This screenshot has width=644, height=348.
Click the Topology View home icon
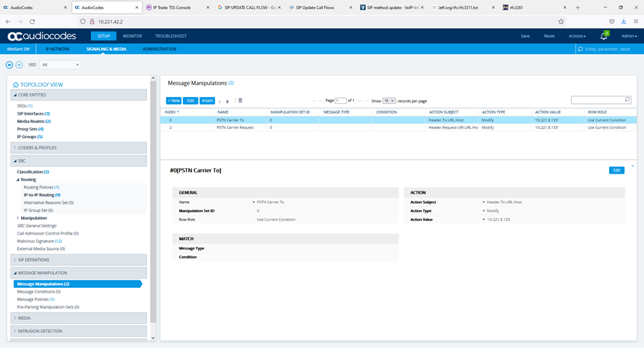tap(16, 85)
